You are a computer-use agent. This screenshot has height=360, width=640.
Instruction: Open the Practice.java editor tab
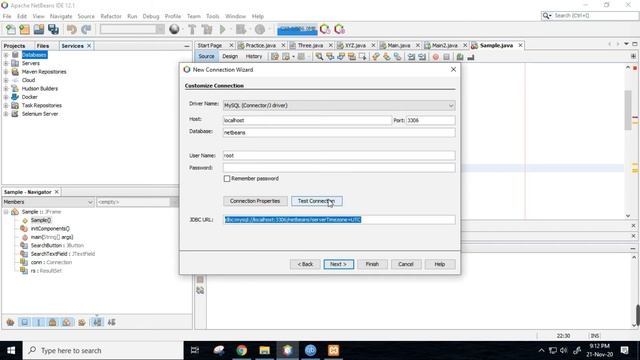(260, 45)
